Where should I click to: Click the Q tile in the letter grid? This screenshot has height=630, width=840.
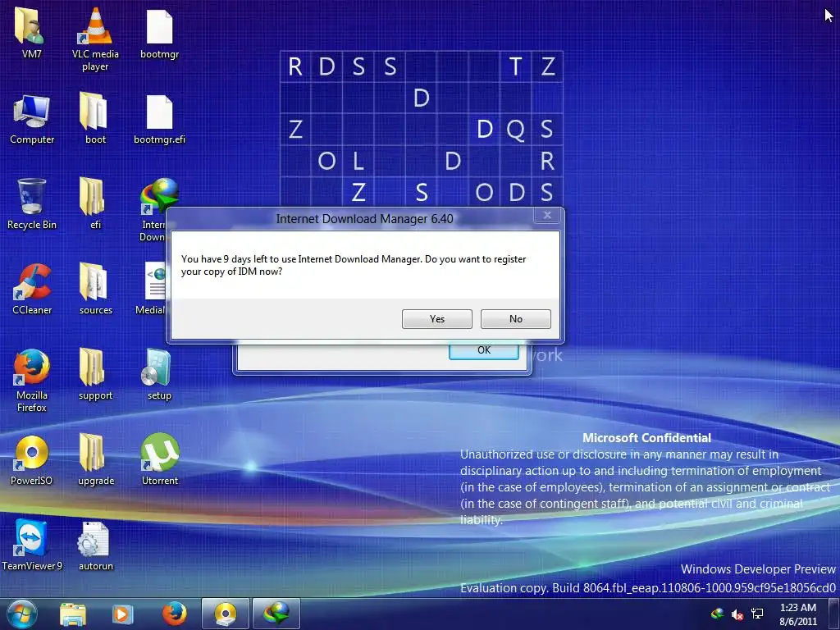tap(515, 129)
